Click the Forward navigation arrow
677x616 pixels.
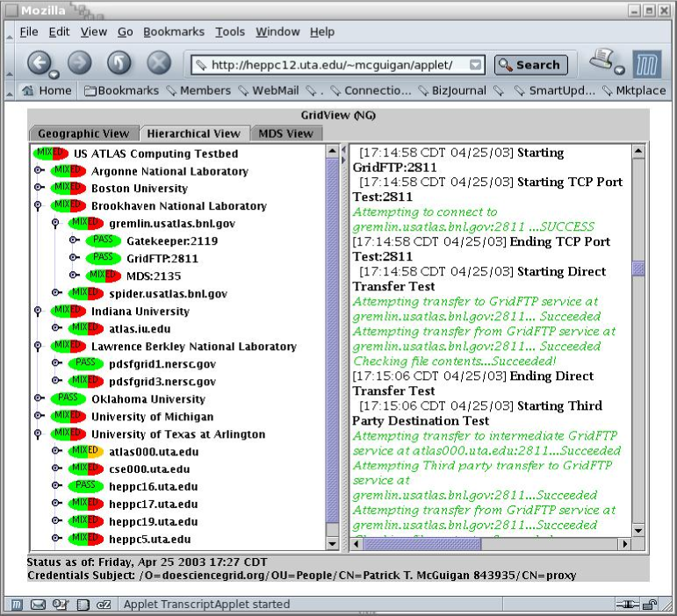coord(79,63)
